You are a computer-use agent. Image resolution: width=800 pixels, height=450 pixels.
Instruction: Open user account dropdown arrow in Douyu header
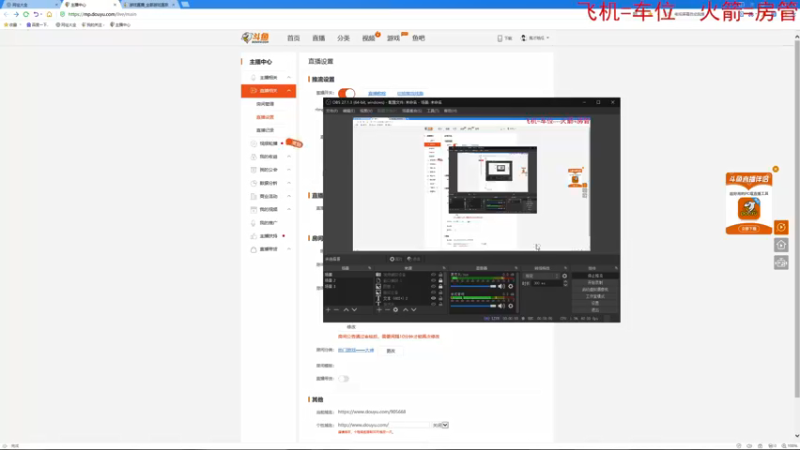tap(548, 38)
